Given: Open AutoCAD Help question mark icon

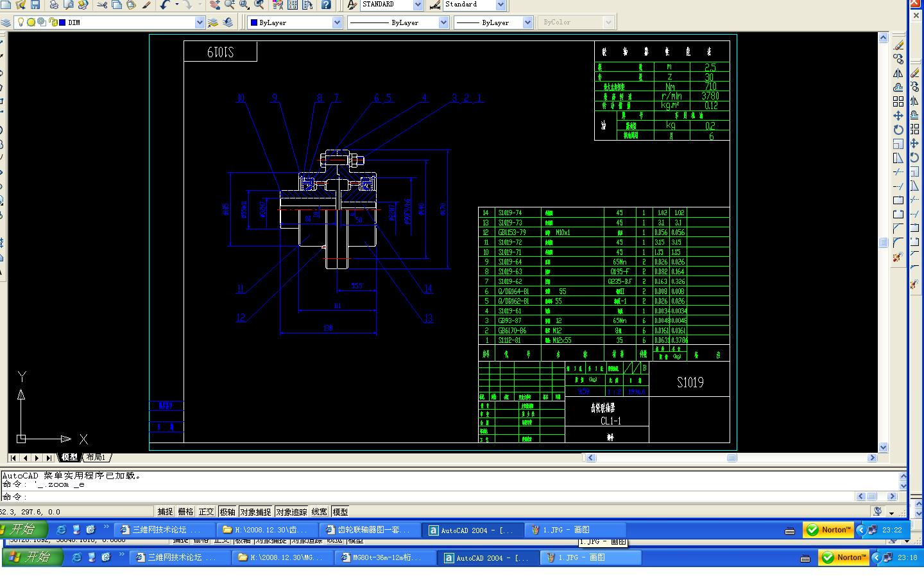Looking at the screenshot, I should [x=326, y=4].
